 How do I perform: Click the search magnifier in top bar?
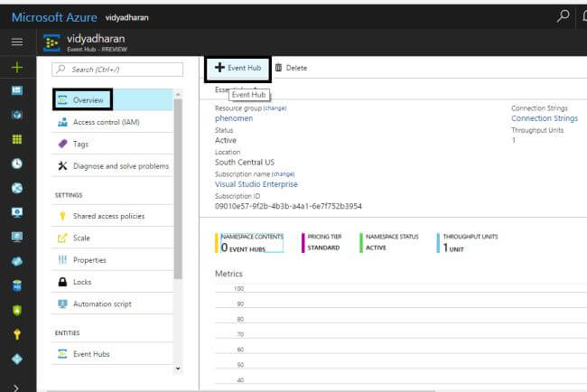(563, 16)
